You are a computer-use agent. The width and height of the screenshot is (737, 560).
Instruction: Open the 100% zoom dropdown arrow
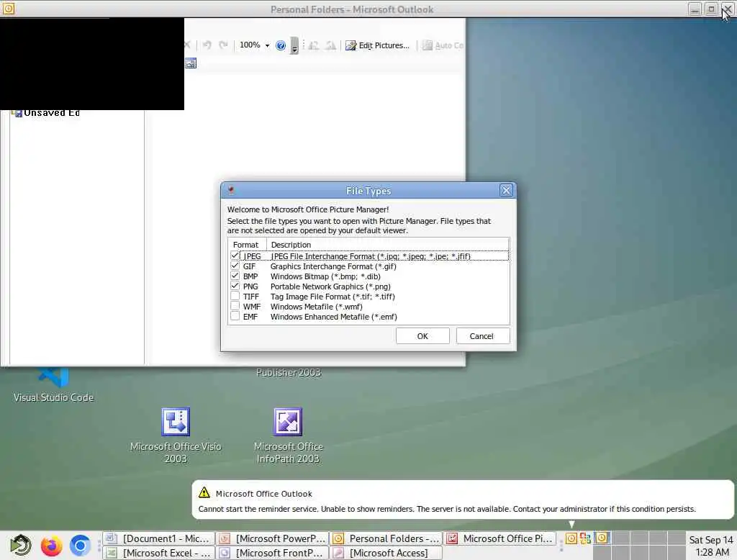click(x=268, y=45)
